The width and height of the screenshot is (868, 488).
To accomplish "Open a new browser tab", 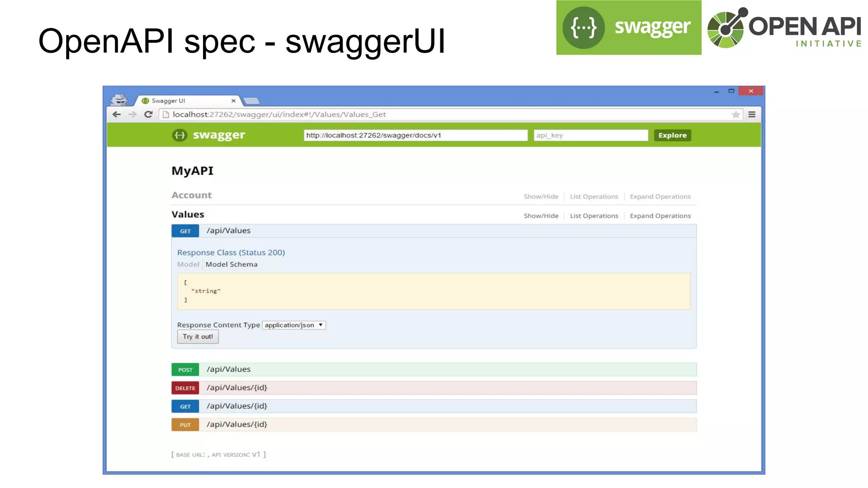I will pos(252,101).
